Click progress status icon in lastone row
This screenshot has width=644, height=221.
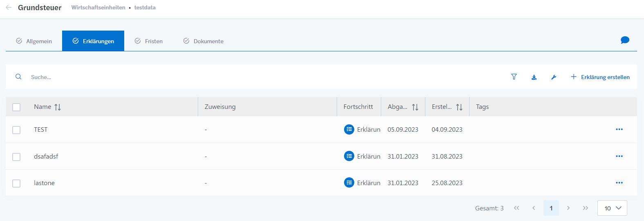(x=349, y=183)
